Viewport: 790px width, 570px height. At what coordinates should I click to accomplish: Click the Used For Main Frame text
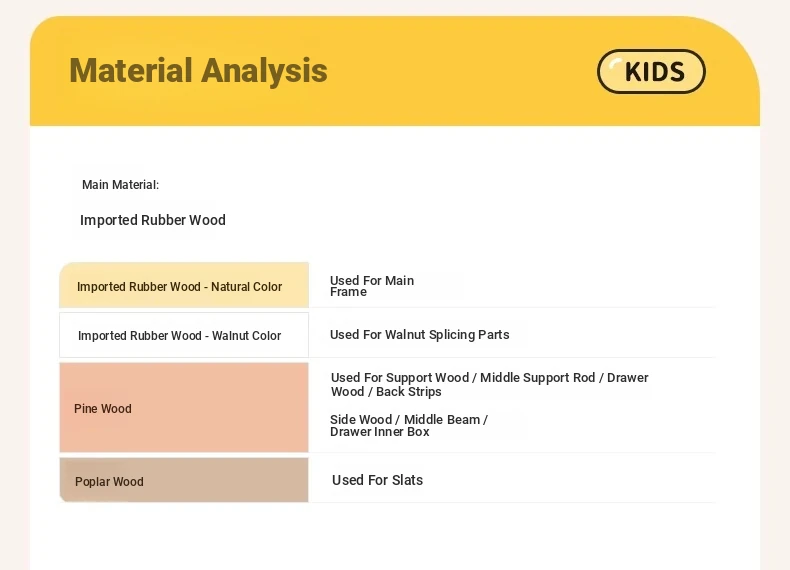pyautogui.click(x=372, y=286)
